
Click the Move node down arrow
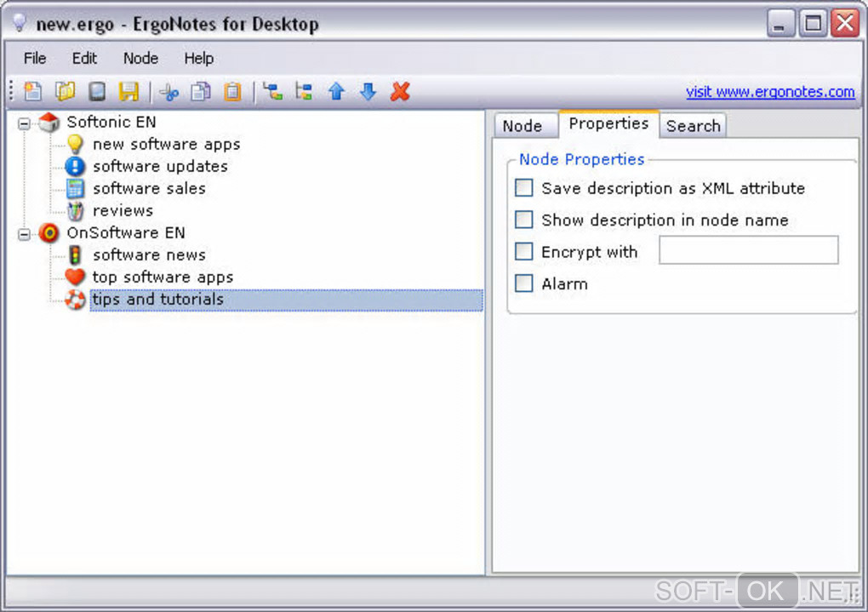368,91
